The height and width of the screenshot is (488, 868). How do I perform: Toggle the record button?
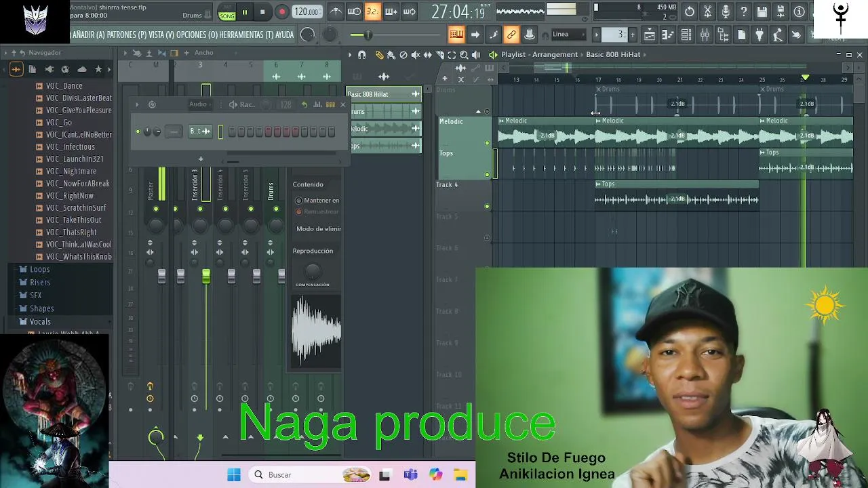pos(282,12)
